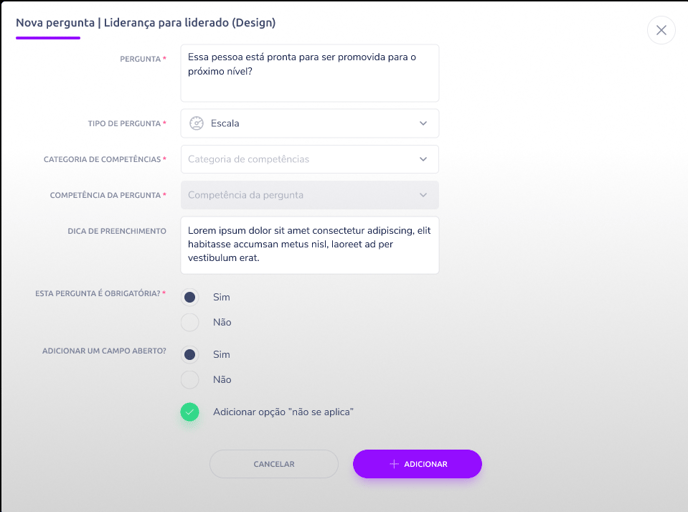Viewport: 688px width, 512px height.
Task: Select Não for obligatory question
Action: click(190, 322)
